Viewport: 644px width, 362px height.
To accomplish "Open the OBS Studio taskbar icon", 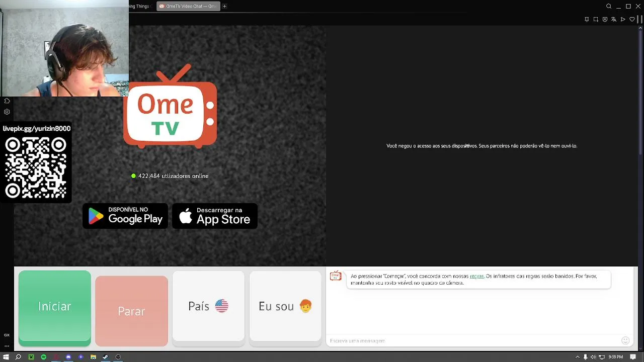I will coord(118,357).
